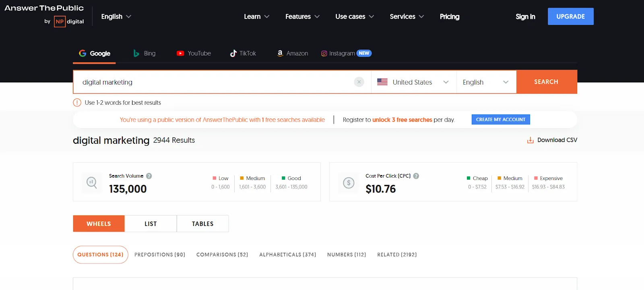Click the download arrow icon
This screenshot has height=290, width=644.
530,140
